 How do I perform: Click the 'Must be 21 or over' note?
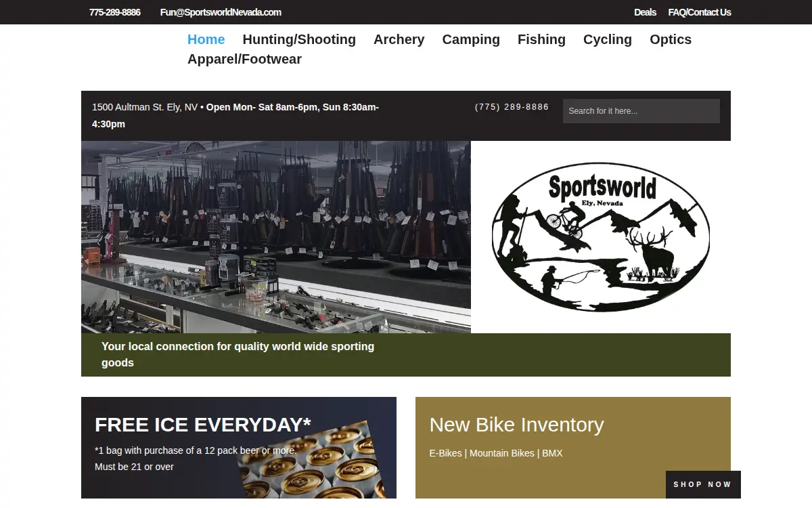[x=134, y=467]
